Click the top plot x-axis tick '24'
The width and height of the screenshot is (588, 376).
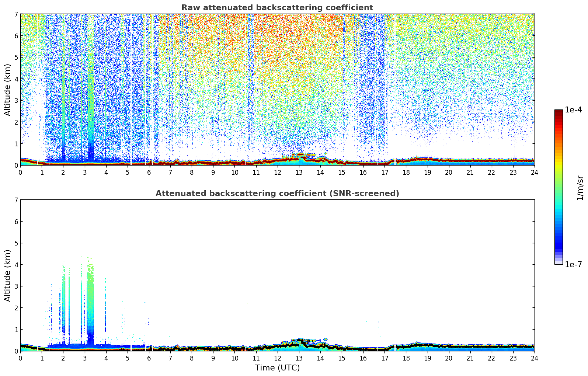click(535, 172)
